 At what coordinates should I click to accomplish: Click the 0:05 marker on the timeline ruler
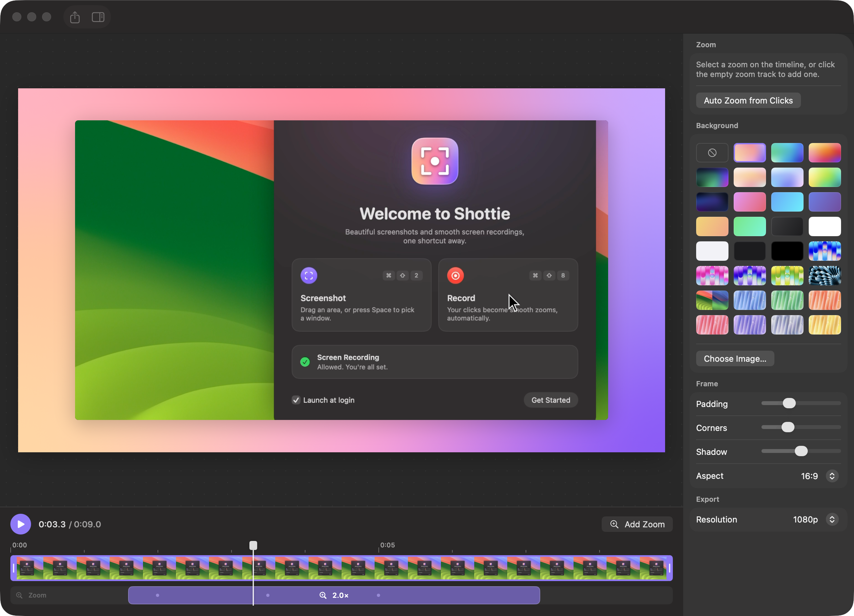(388, 545)
